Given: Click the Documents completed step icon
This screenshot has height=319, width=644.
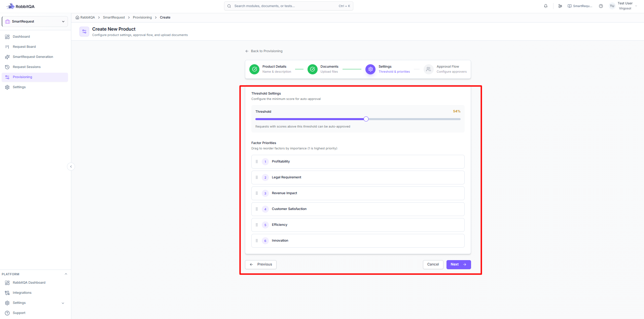Looking at the screenshot, I should [313, 69].
